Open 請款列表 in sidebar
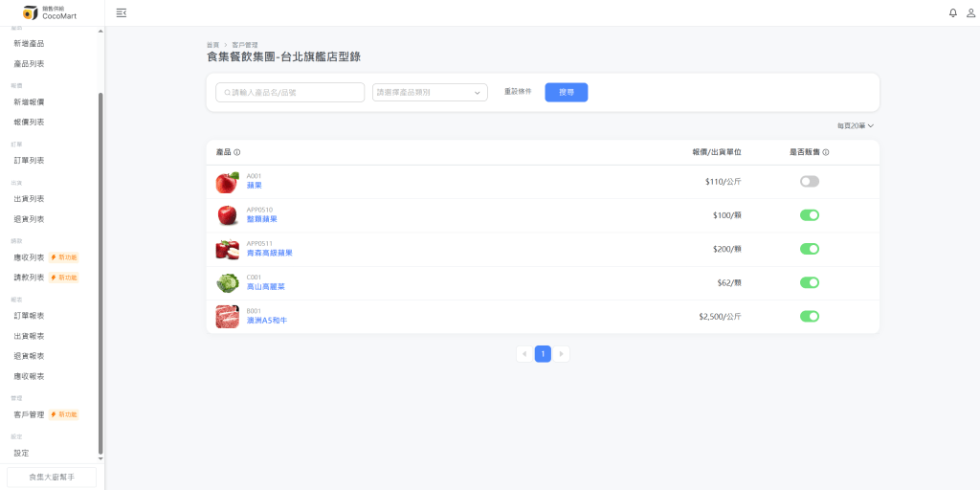This screenshot has height=490, width=980. pos(29,278)
